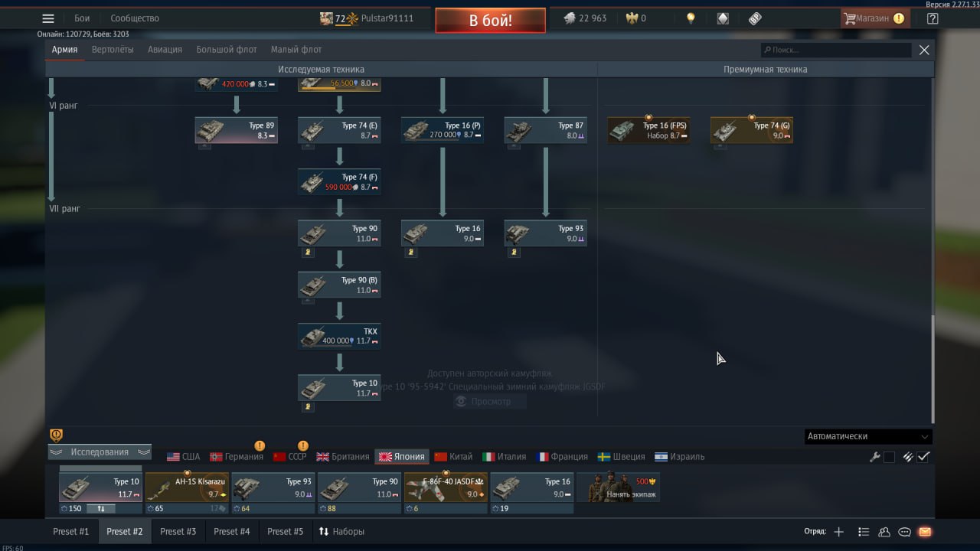Viewport: 980px width, 551px height.
Task: Select the Франция nation
Action: click(563, 457)
